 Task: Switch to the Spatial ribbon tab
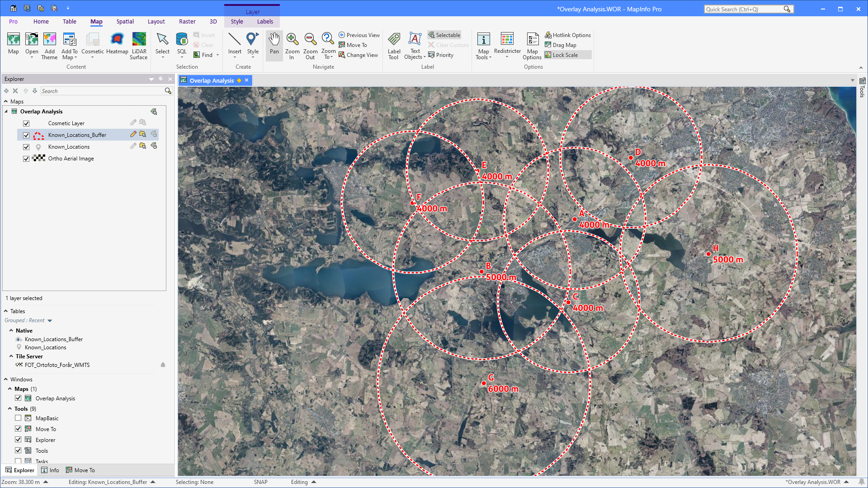[125, 21]
